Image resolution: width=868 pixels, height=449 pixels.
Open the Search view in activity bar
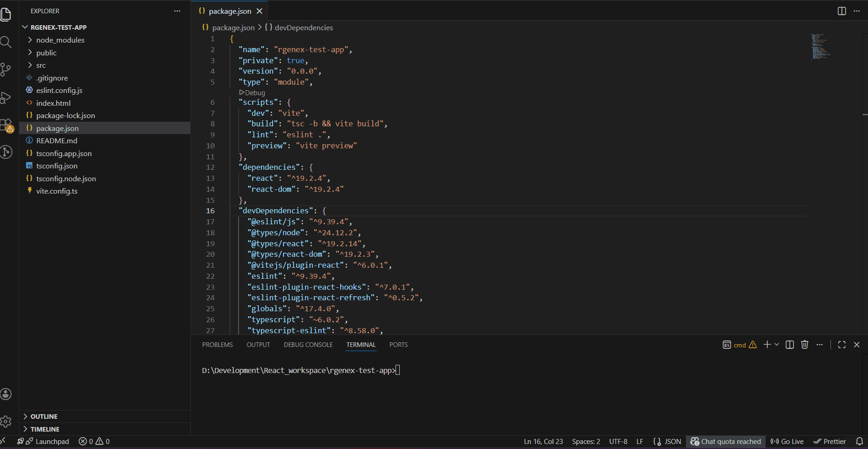[6, 42]
